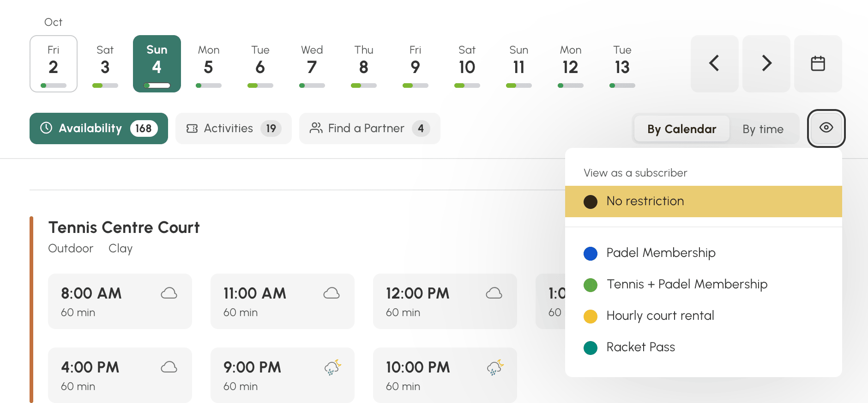Click cloud icon on 12:00 PM slot
868x403 pixels.
494,293
